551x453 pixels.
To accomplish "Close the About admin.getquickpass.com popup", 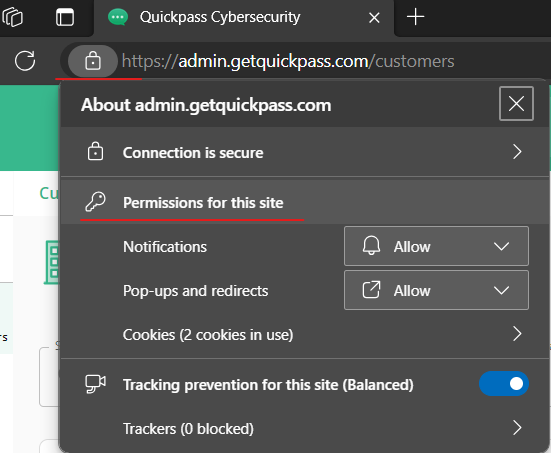I will pos(516,104).
